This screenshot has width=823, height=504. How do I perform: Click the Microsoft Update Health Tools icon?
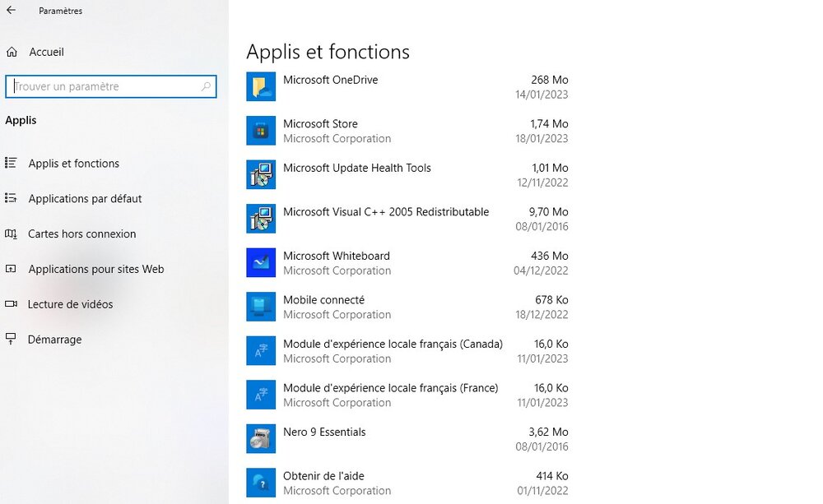[261, 174]
